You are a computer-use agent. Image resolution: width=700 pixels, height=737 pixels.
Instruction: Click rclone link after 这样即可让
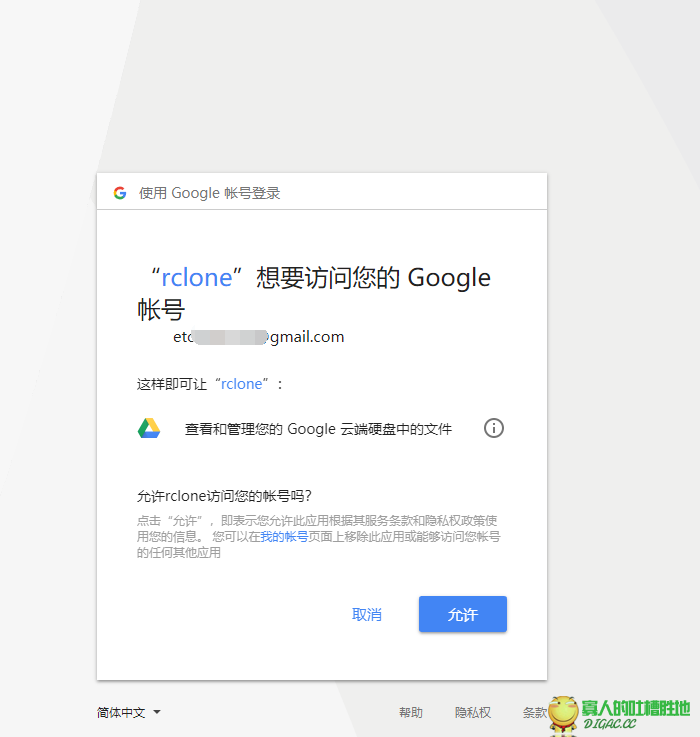(x=242, y=384)
